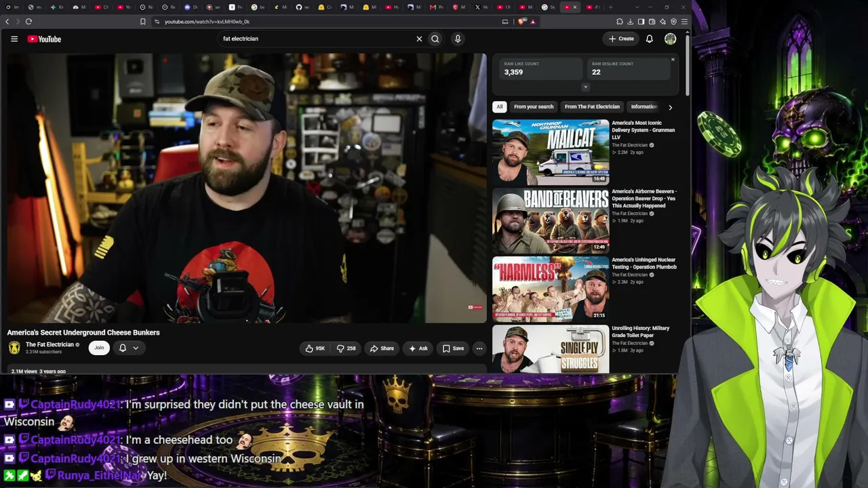Bookmark this page in the address bar
The image size is (868, 488).
tap(142, 22)
